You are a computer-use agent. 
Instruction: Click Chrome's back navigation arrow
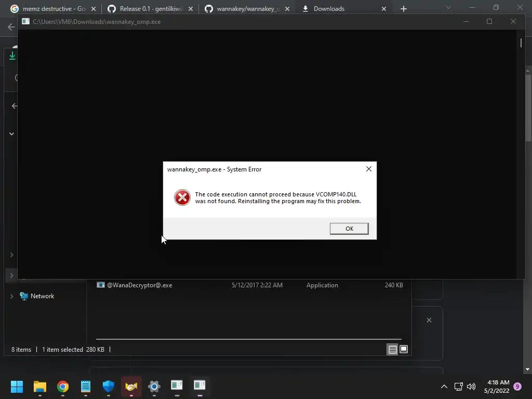click(x=11, y=27)
